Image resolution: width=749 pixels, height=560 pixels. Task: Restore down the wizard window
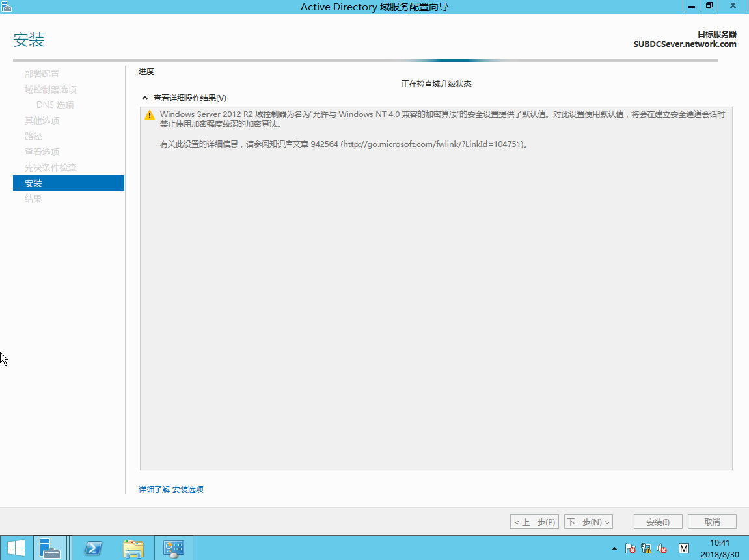[709, 6]
